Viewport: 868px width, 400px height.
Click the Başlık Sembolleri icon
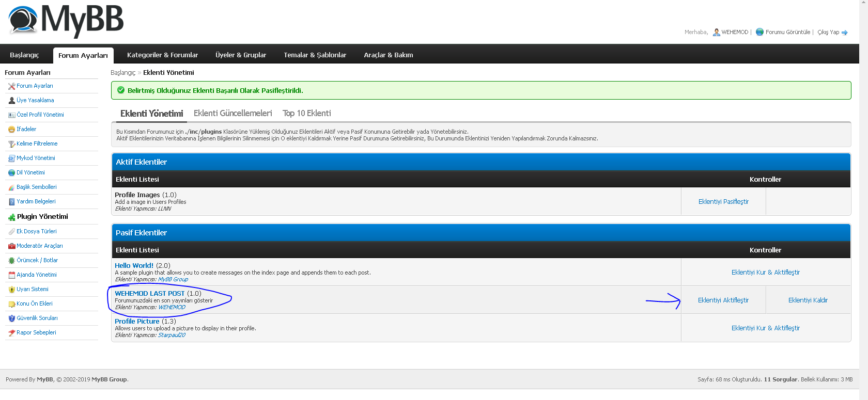pos(12,187)
